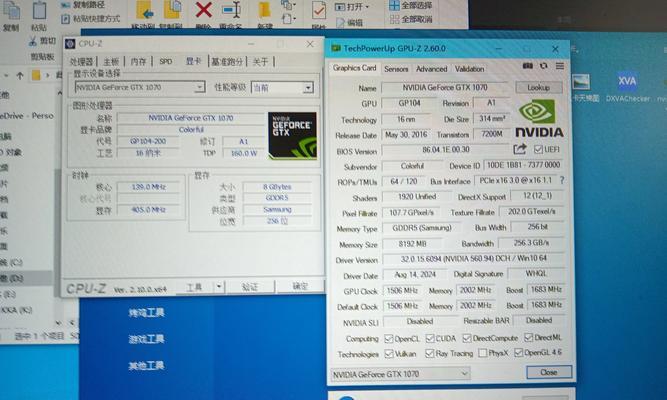Click the Device ID field in GPU-Z
Viewport: 667px width, 400px height.
pos(523,165)
